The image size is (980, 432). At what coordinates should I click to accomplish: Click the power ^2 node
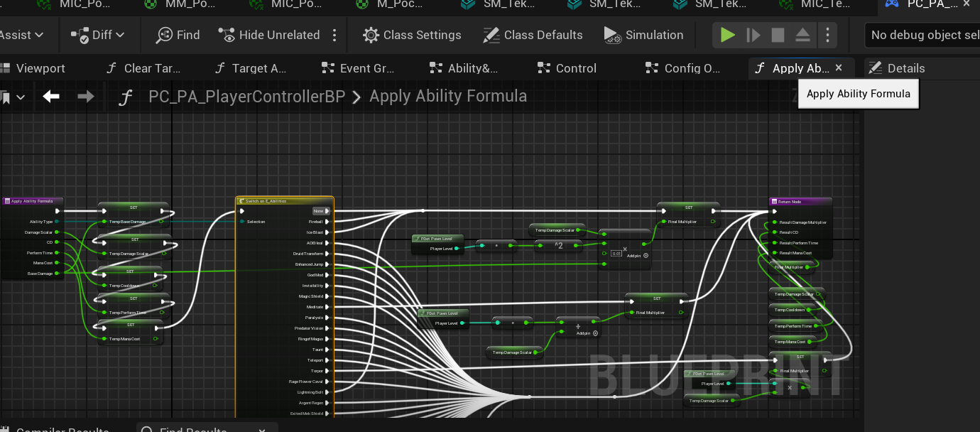pos(558,246)
